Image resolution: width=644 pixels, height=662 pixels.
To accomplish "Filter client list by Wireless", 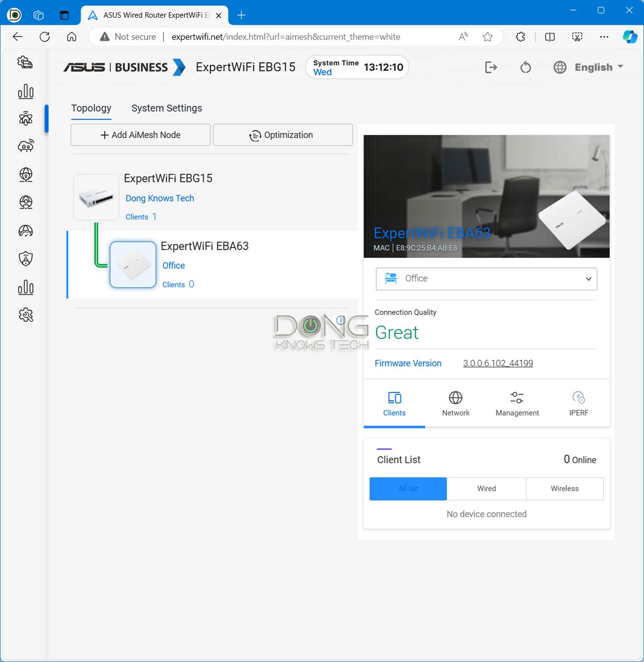I will pos(565,489).
